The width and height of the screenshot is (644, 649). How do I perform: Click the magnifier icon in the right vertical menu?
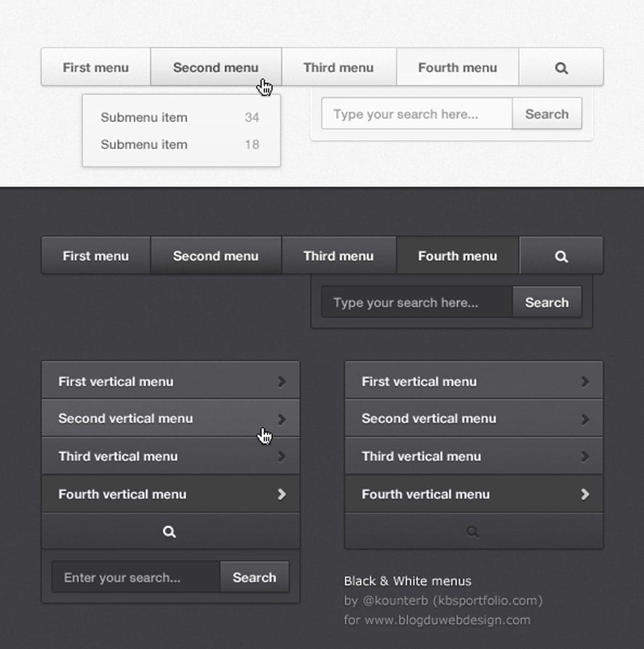[x=473, y=531]
